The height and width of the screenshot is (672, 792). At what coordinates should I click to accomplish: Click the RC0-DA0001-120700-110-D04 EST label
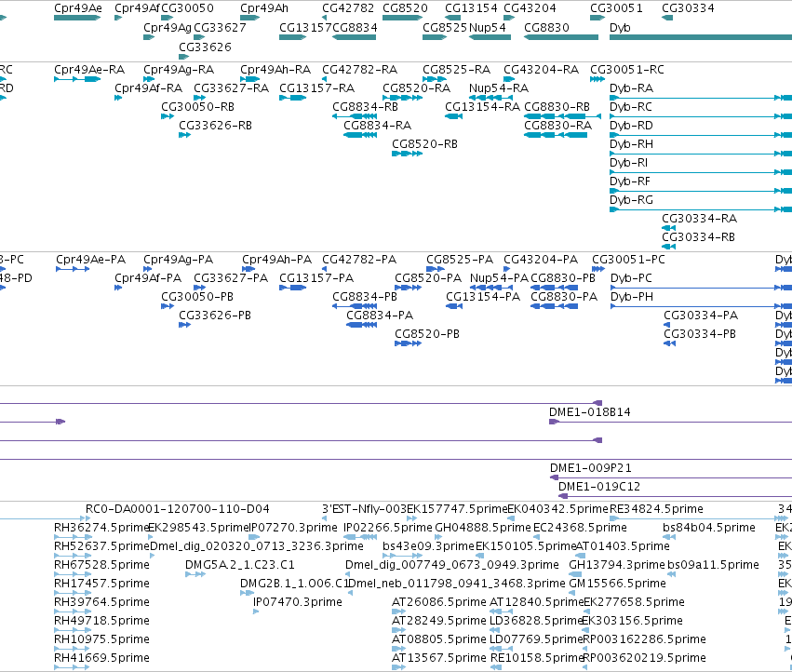click(x=177, y=509)
